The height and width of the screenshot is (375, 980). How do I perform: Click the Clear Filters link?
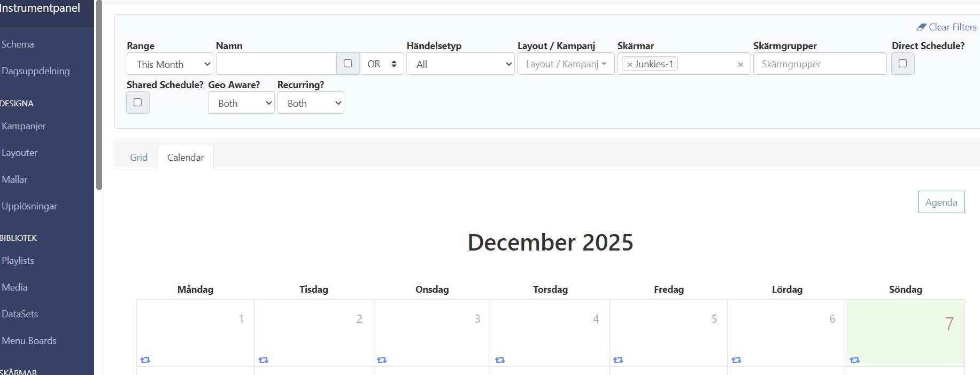coord(946,27)
